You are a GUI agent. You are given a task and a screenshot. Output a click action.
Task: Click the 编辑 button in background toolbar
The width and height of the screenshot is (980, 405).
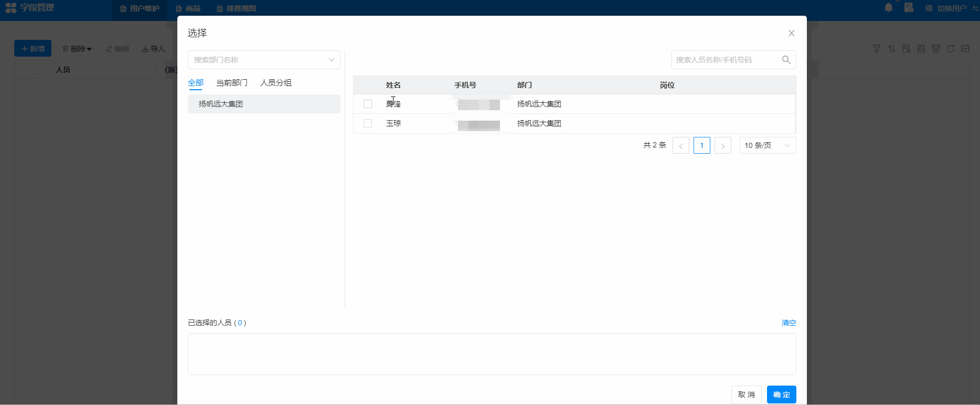pos(118,49)
